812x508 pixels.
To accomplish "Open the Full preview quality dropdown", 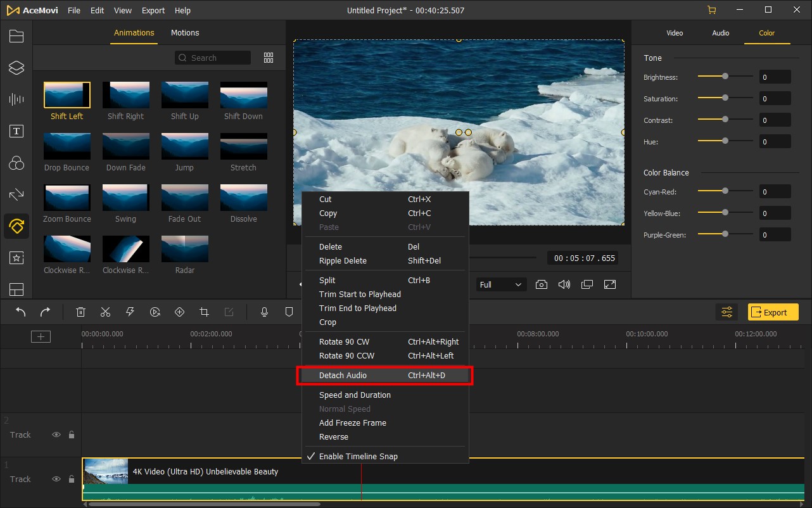I will 500,284.
